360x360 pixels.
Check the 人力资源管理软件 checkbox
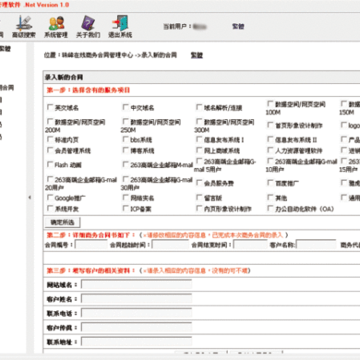pyautogui.click(x=270, y=150)
